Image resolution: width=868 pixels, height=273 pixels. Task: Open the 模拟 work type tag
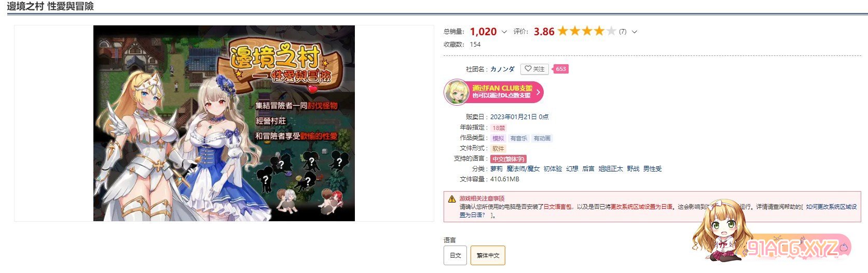[498, 138]
